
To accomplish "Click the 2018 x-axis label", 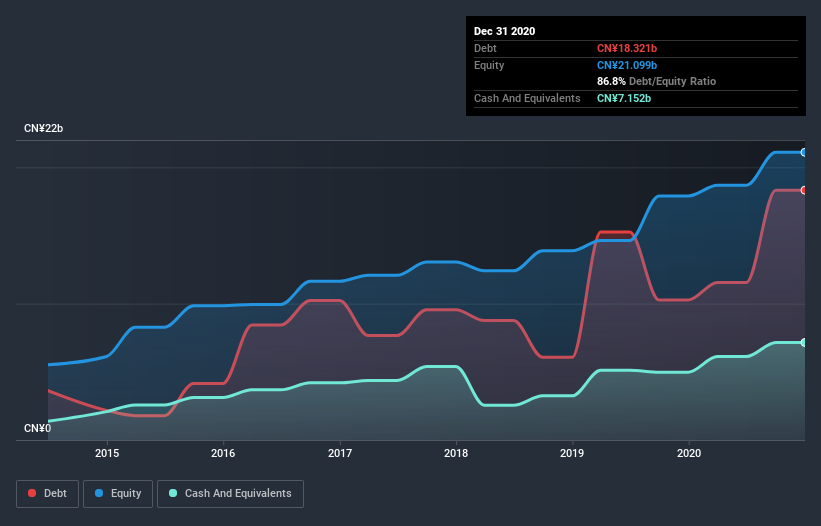I will (x=456, y=453).
